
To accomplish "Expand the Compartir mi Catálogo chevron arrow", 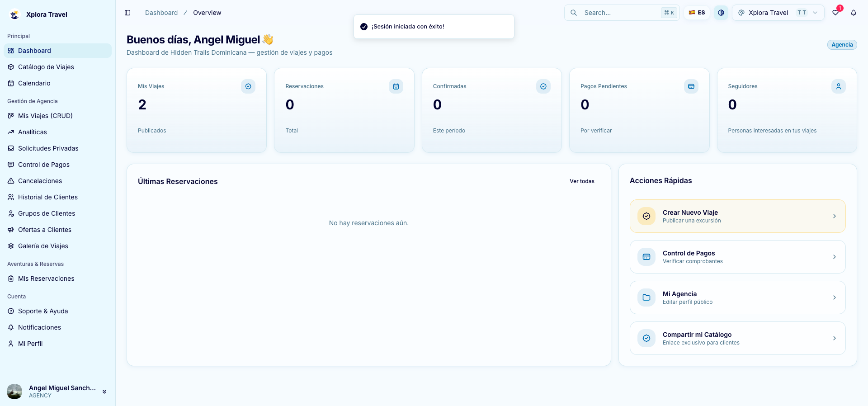I will pyautogui.click(x=835, y=338).
